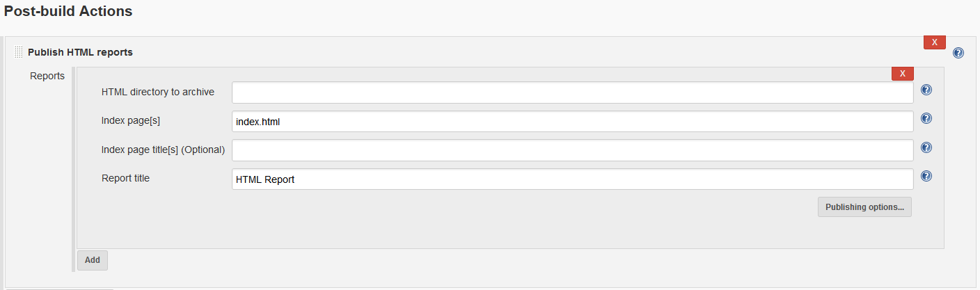Click into the index.html text field

(x=572, y=121)
